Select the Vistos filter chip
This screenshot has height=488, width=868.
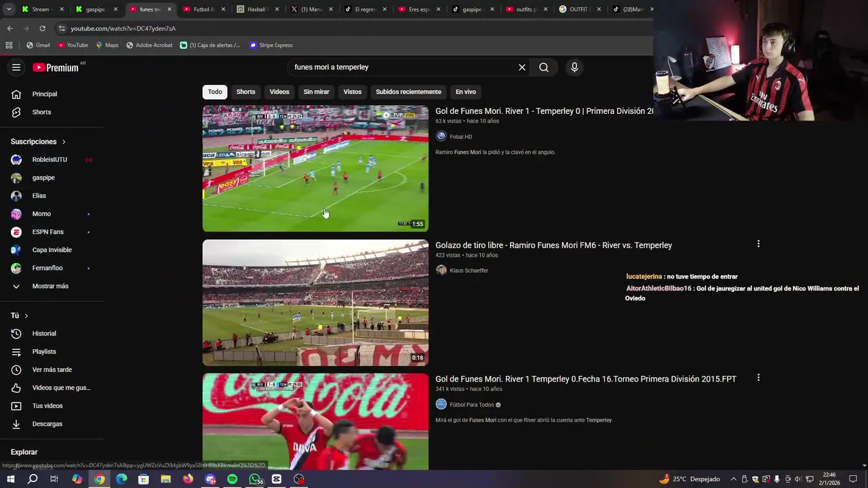coord(353,91)
